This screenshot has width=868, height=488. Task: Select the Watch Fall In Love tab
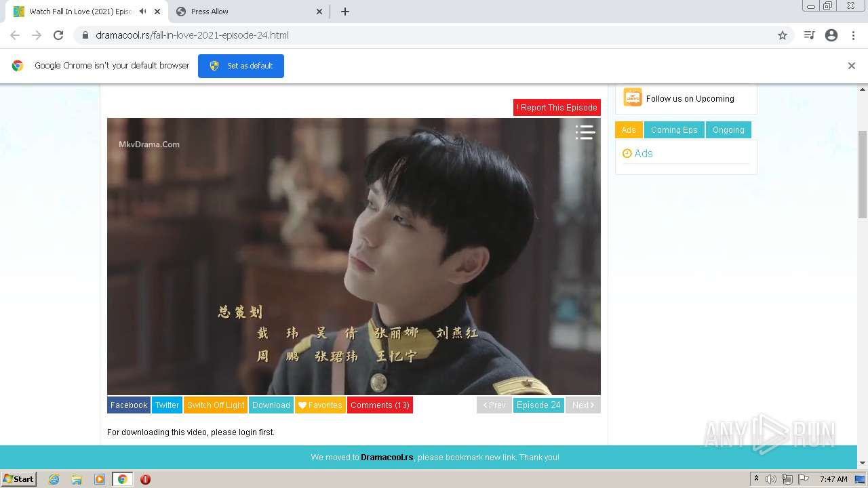point(87,12)
